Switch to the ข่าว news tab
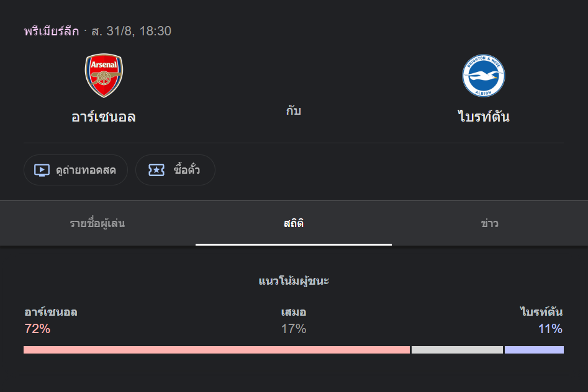 (490, 223)
